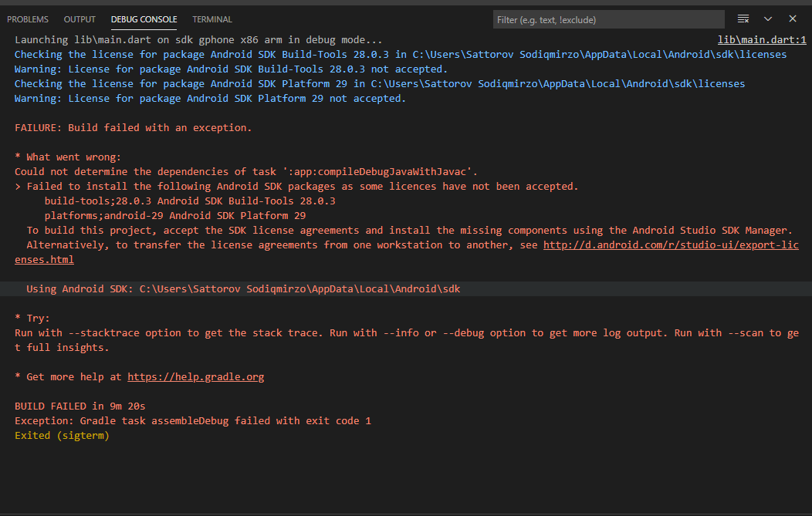The width and height of the screenshot is (812, 516).
Task: Collapse the panel with the chevron icon
Action: pyautogui.click(x=768, y=19)
